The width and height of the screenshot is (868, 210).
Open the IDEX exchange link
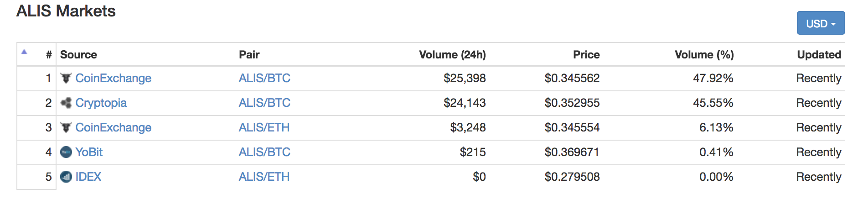click(88, 177)
